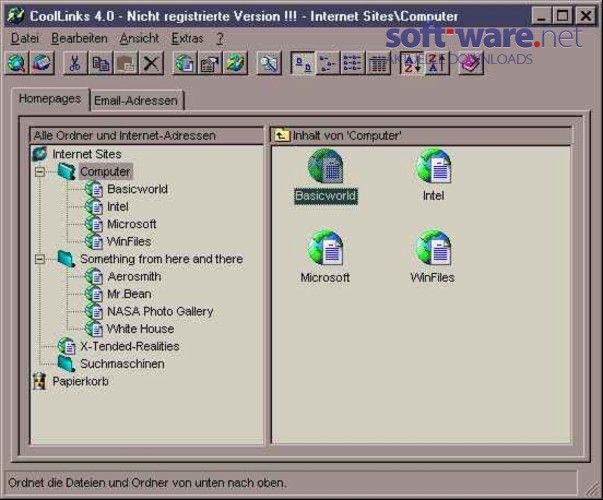Switch to the Email-Adressen tab
The image size is (603, 500).
pyautogui.click(x=136, y=101)
